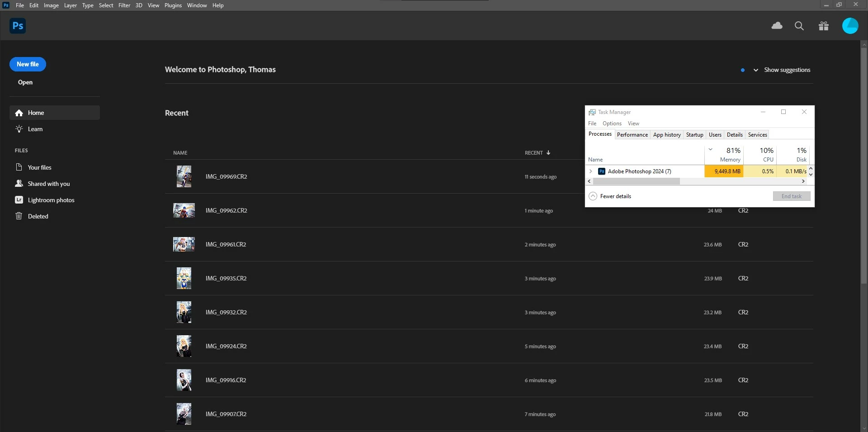The width and height of the screenshot is (868, 432).
Task: Open the Select menu
Action: (106, 5)
